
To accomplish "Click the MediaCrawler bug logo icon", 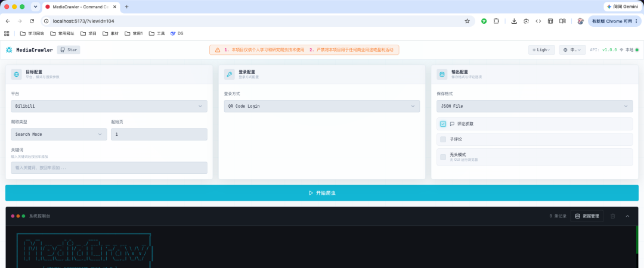I will click(x=9, y=49).
